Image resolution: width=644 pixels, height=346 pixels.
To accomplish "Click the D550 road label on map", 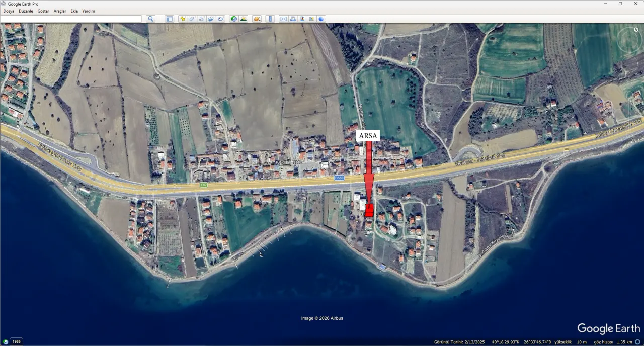I will click(x=339, y=178).
